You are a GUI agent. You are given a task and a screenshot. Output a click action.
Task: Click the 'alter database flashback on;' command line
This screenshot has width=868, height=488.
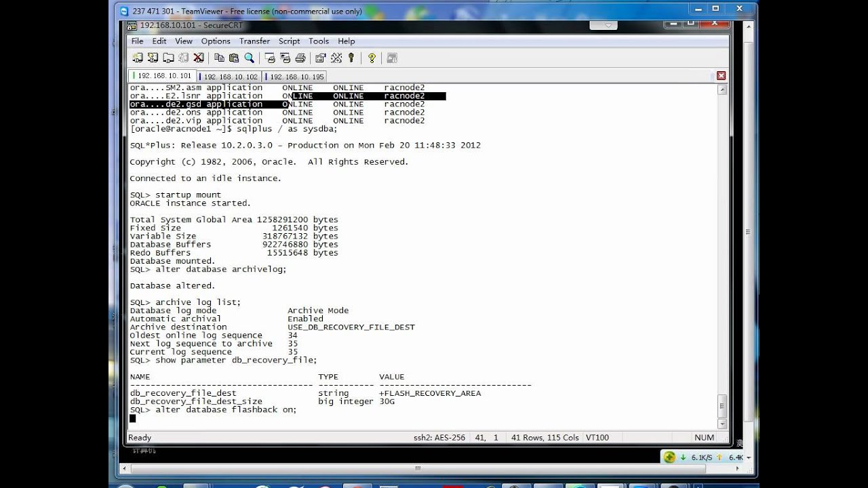213,410
